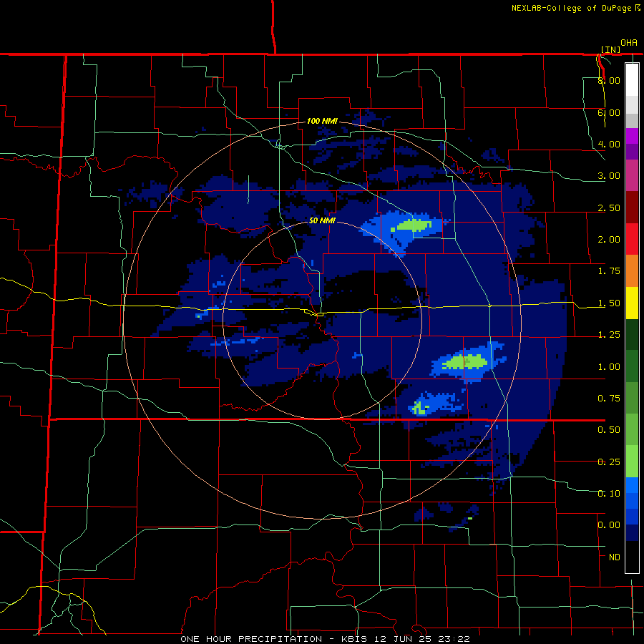
Task: Click the 1.50 legend value
Action: (x=609, y=303)
